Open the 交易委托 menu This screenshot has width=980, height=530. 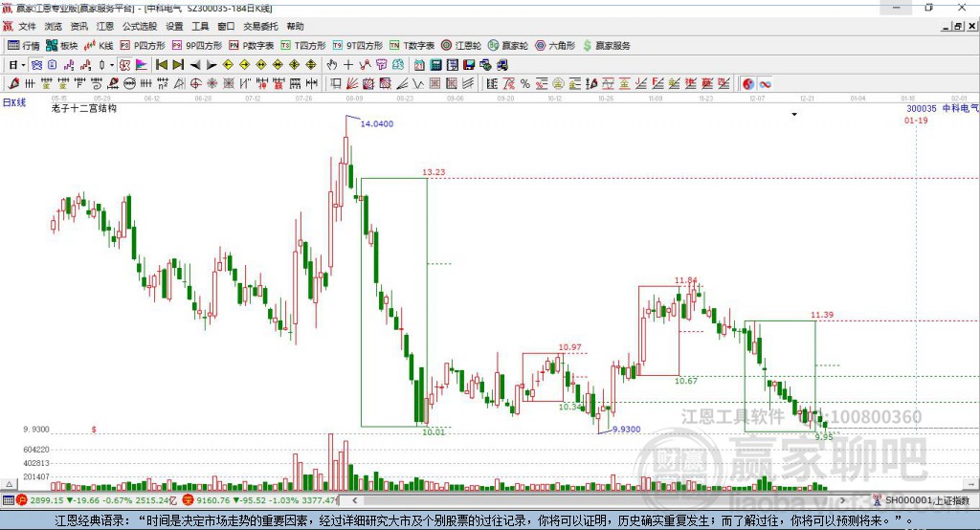[x=260, y=26]
